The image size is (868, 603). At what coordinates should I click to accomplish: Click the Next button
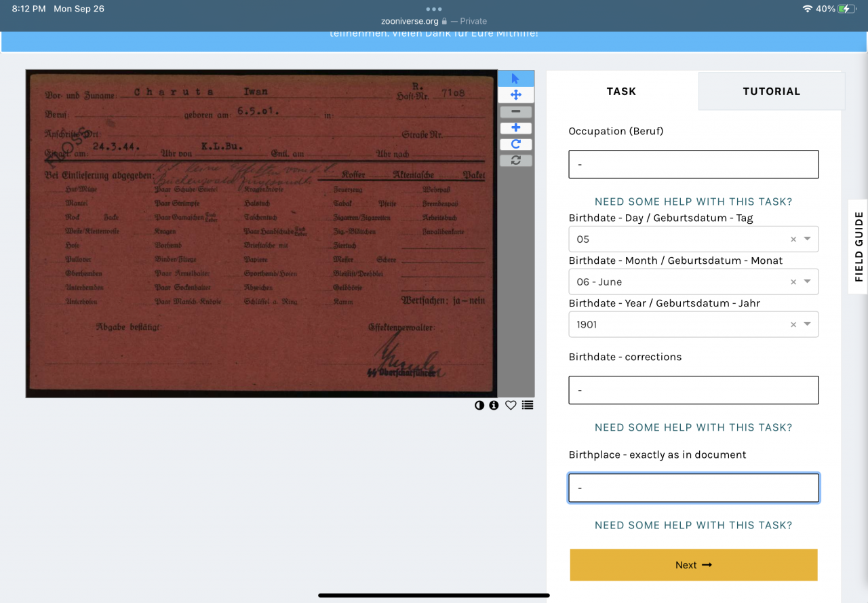point(694,565)
